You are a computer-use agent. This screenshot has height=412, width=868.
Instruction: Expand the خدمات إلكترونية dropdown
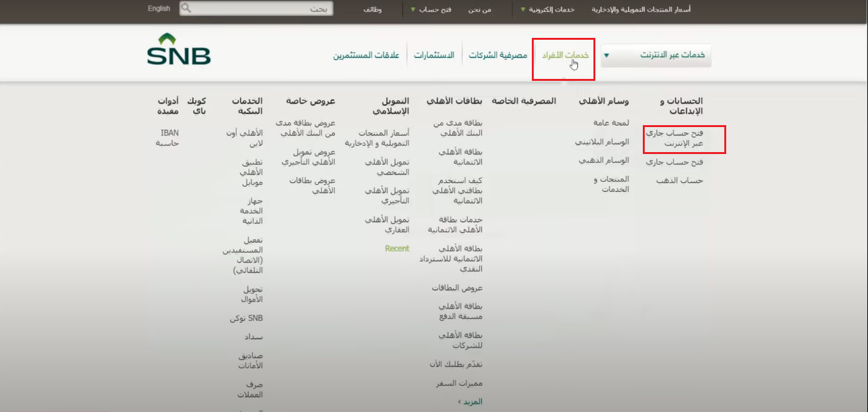[x=547, y=10]
